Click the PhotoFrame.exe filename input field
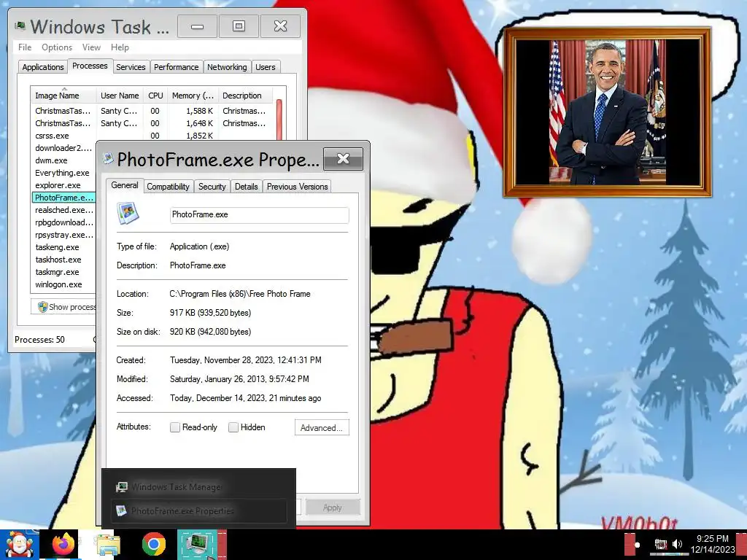The width and height of the screenshot is (747, 560). pos(259,215)
